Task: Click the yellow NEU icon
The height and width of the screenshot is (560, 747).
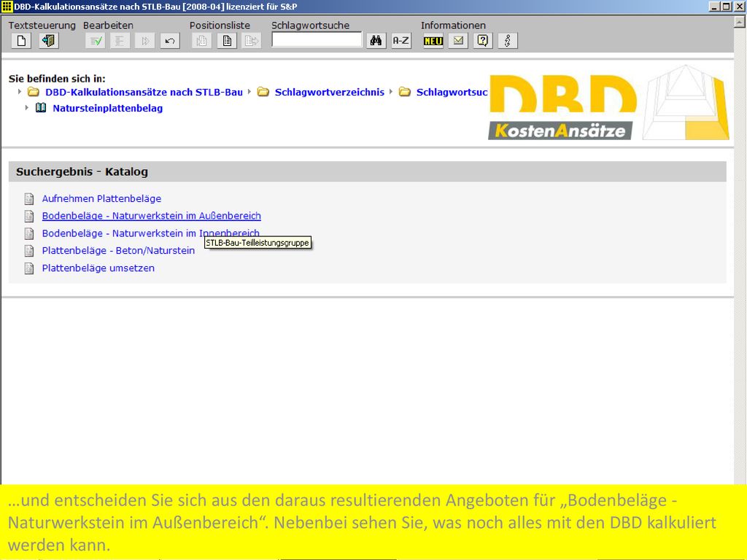Action: point(433,41)
